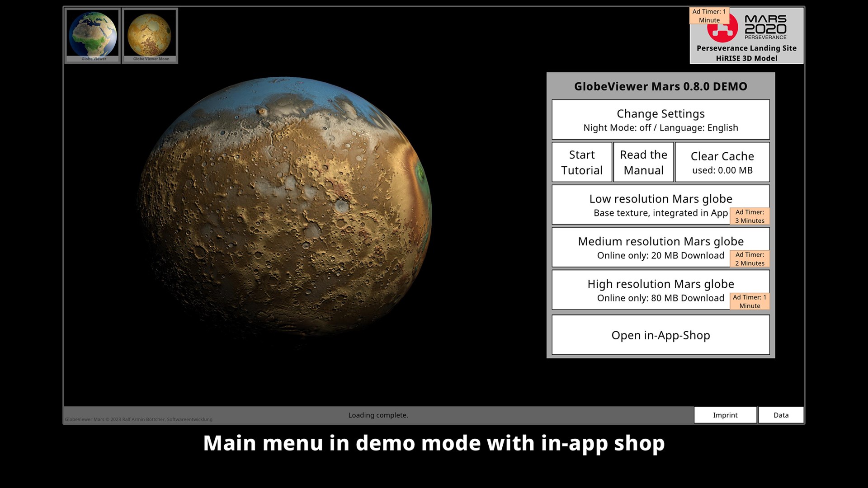Viewport: 868px width, 488px height.
Task: Open in-App-Shop
Action: point(660,335)
